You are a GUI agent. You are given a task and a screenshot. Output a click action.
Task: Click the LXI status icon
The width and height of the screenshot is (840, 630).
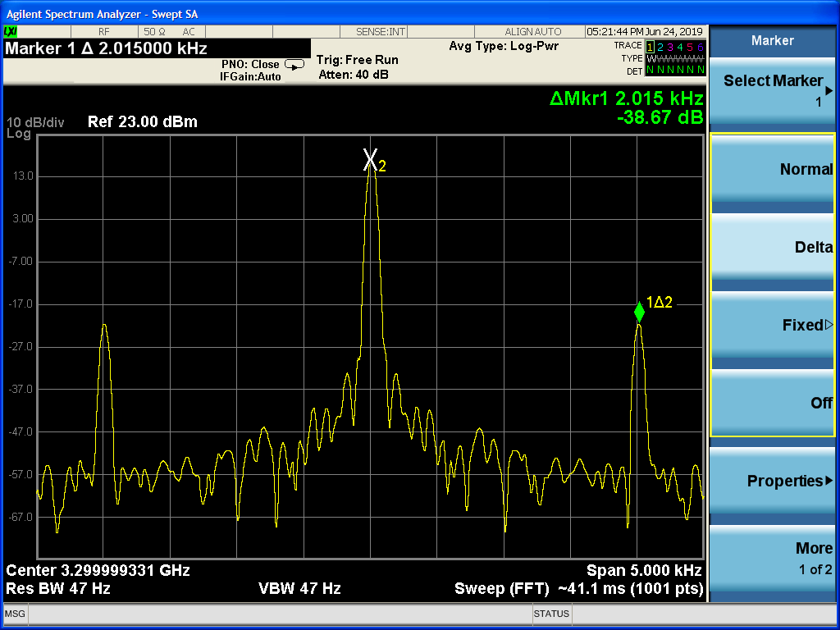(11, 32)
